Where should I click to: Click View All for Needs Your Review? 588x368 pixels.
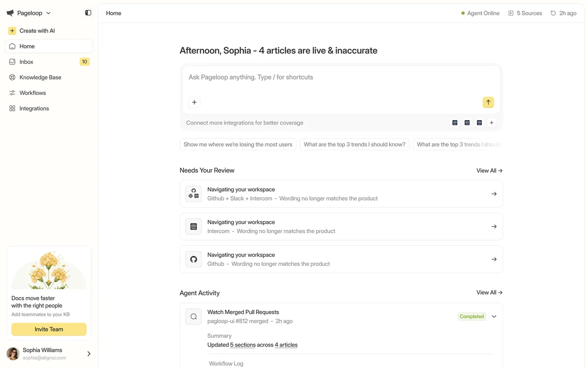pyautogui.click(x=489, y=171)
